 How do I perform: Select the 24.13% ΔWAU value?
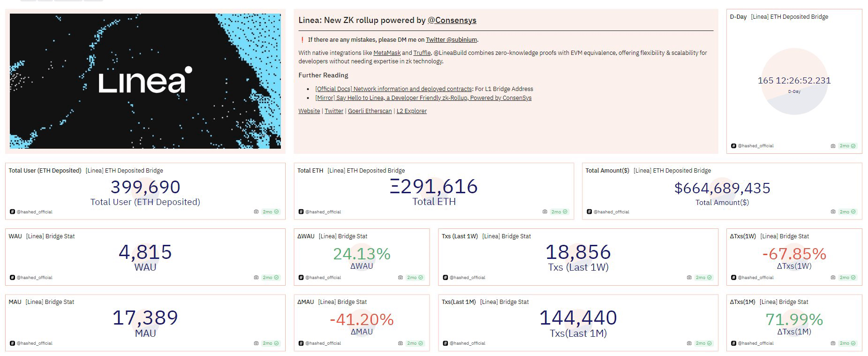pos(362,254)
